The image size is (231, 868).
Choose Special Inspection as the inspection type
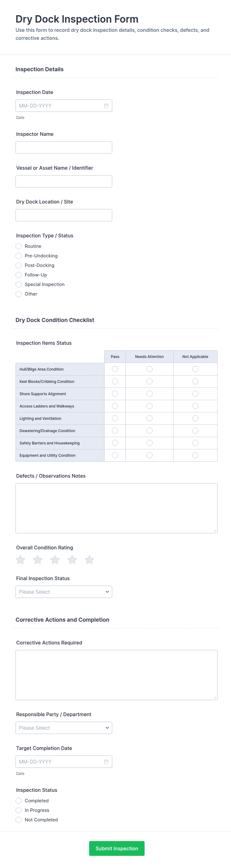pyautogui.click(x=19, y=284)
